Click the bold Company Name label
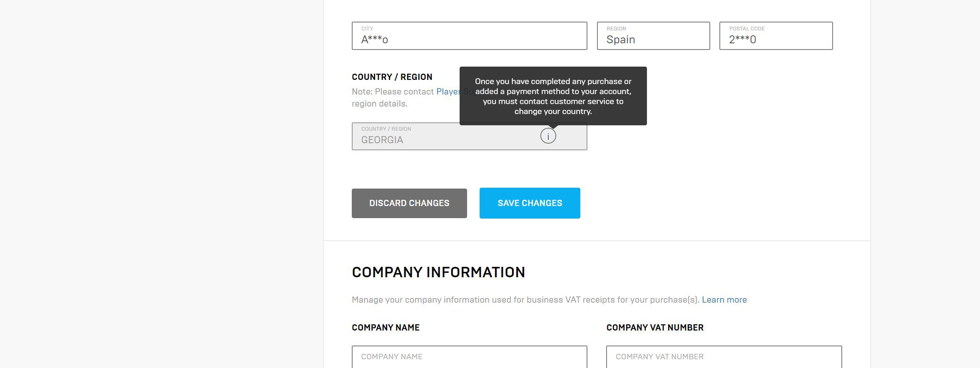 (386, 328)
